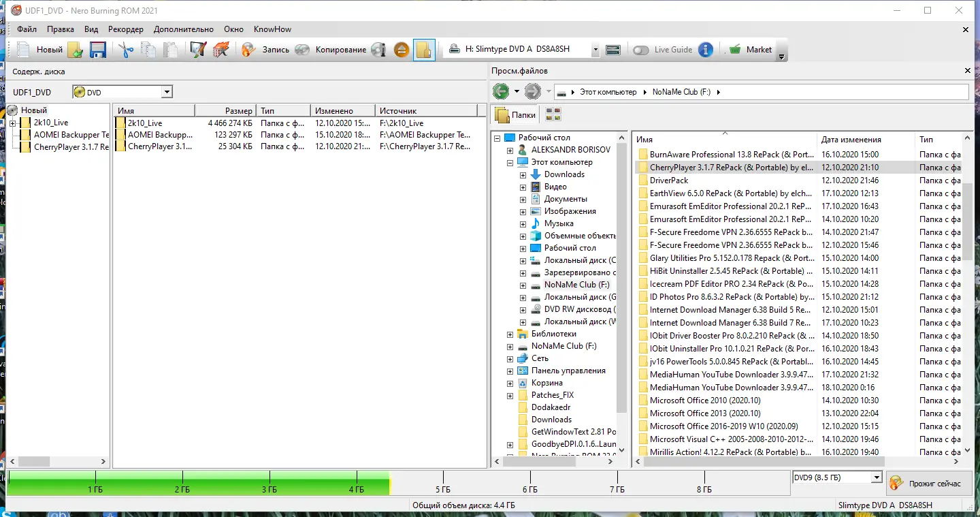Toggle the Папки folders view button

[516, 115]
